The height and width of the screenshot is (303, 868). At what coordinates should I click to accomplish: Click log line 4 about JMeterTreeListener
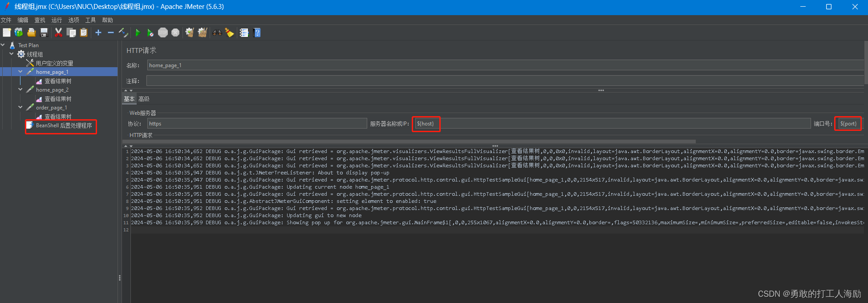pos(260,173)
